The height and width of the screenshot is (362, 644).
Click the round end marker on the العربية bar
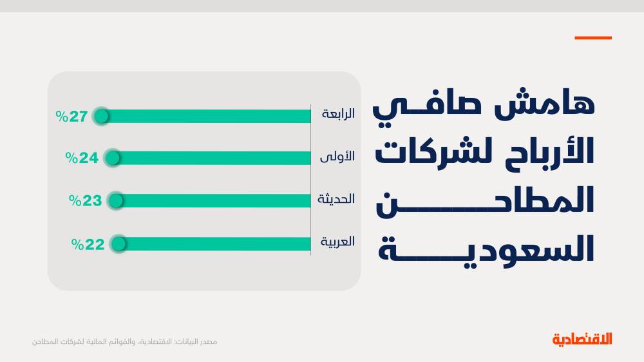click(x=118, y=244)
